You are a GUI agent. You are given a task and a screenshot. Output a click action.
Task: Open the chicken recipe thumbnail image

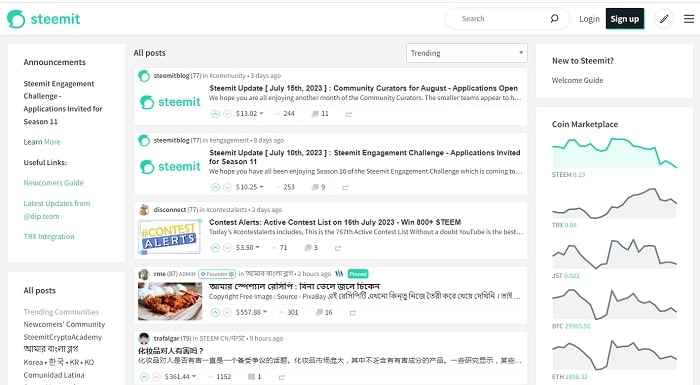(x=170, y=301)
